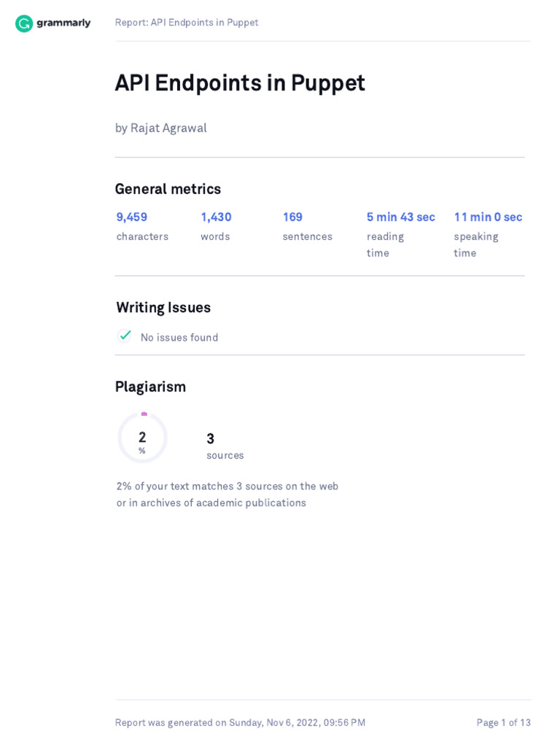Click the Page 1 of 13 indicator
This screenshot has height=747, width=560.
[x=503, y=723]
